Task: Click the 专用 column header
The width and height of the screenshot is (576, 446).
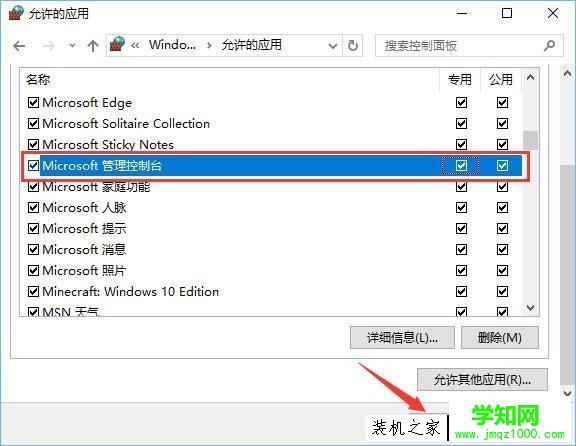Action: pos(460,79)
